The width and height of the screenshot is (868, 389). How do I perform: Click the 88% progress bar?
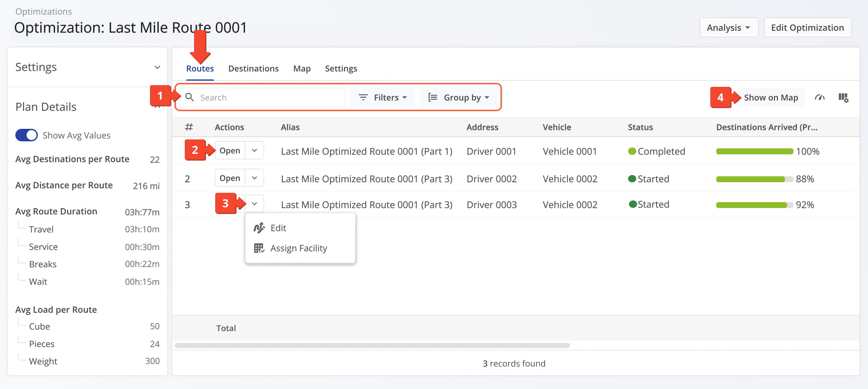coord(754,179)
